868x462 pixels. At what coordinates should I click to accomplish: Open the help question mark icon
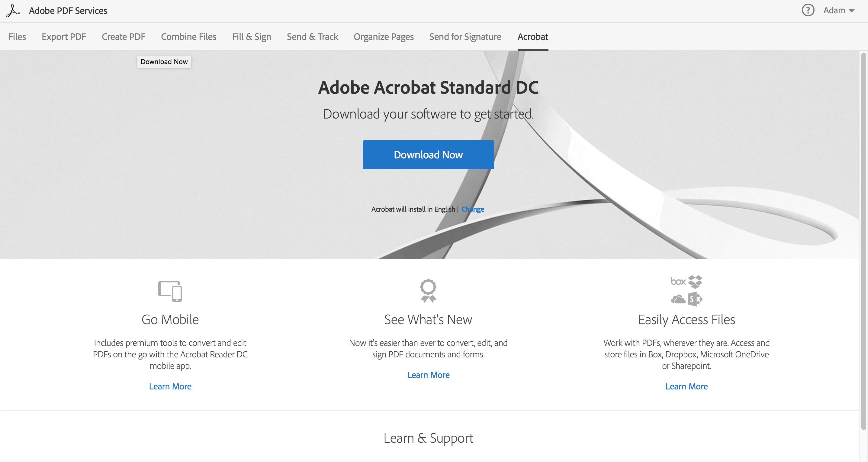808,11
